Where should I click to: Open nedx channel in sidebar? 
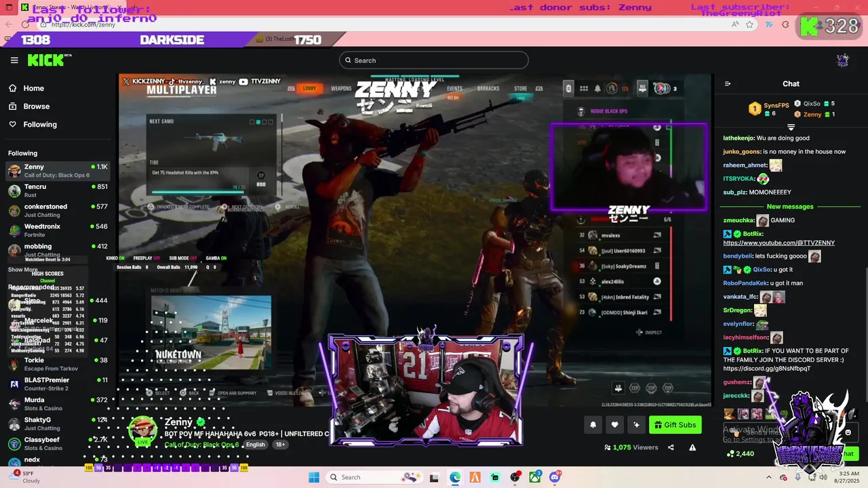point(58,460)
